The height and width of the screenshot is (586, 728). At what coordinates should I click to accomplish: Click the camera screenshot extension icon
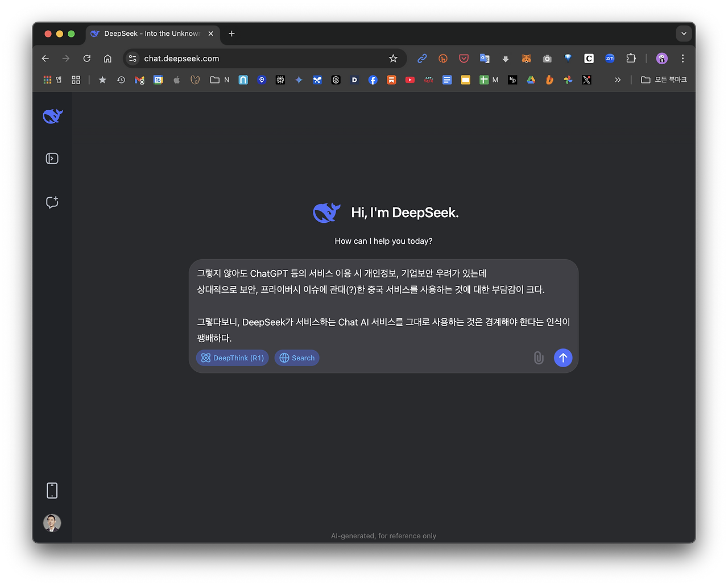pos(547,59)
